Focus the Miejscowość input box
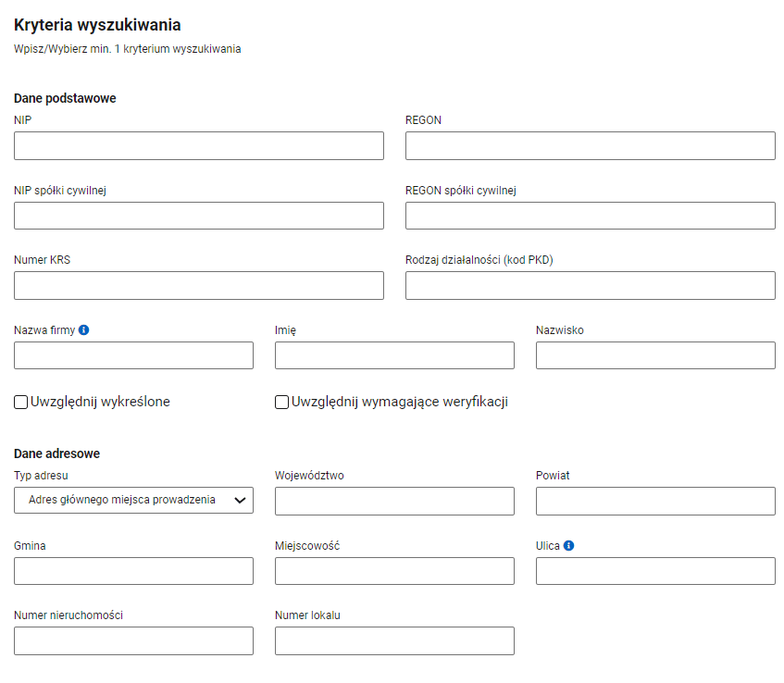The image size is (784, 683). click(394, 571)
